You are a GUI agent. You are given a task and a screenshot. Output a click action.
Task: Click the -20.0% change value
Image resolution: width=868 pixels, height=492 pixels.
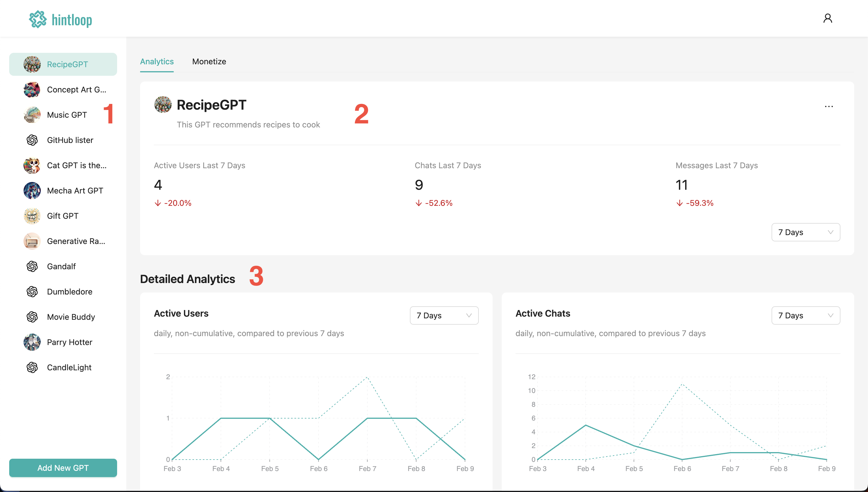178,203
